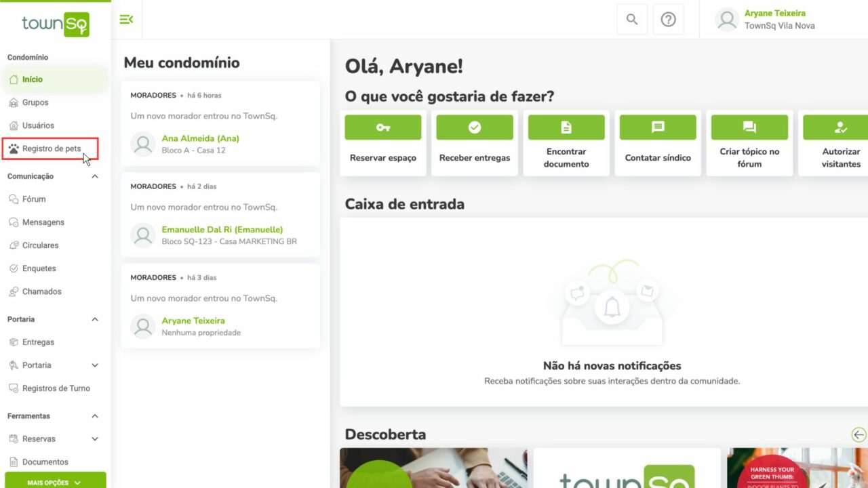The height and width of the screenshot is (488, 868).
Task: Click the MAIS OPÇÕES button
Action: (x=55, y=481)
